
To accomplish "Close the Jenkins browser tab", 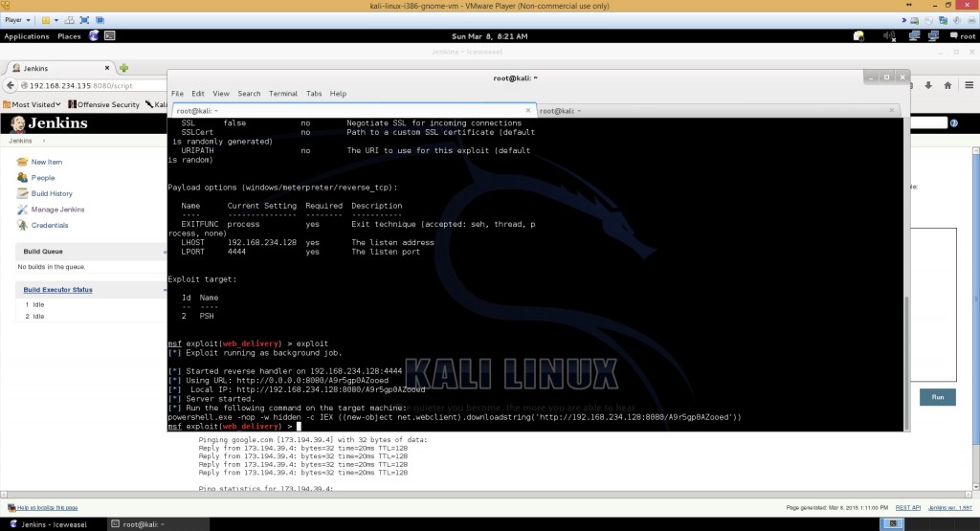I will pos(107,68).
